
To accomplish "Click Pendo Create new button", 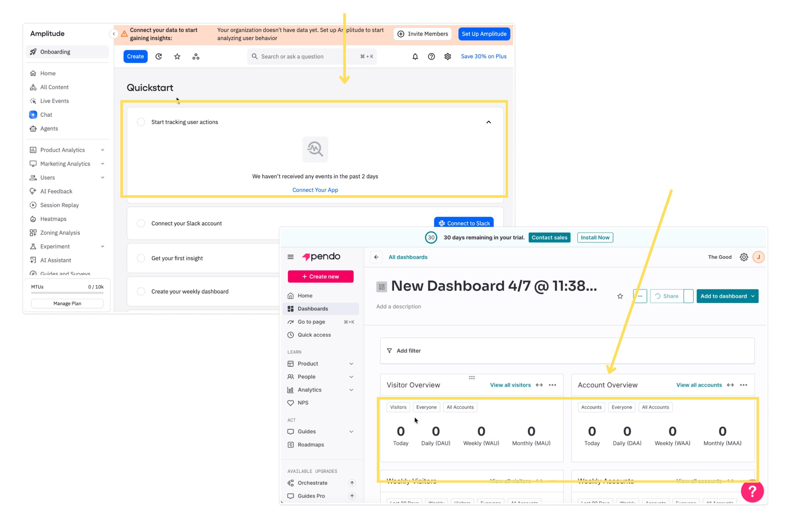I will pyautogui.click(x=321, y=277).
